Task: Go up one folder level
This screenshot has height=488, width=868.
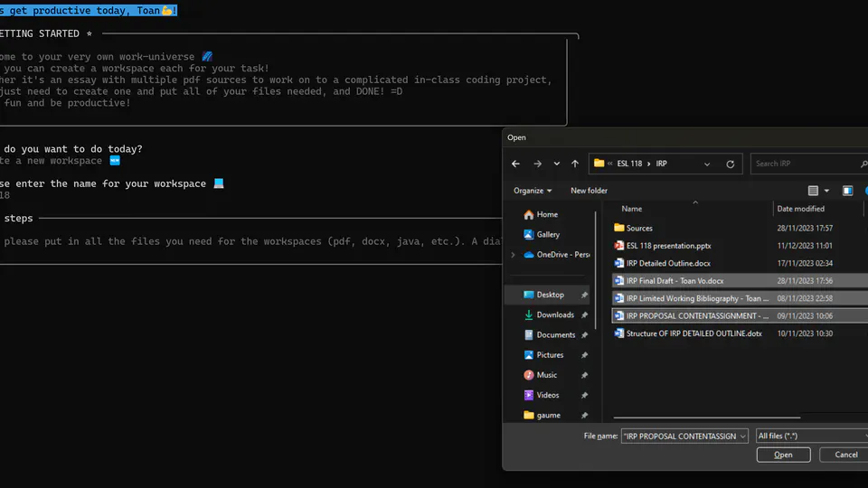Action: [575, 164]
